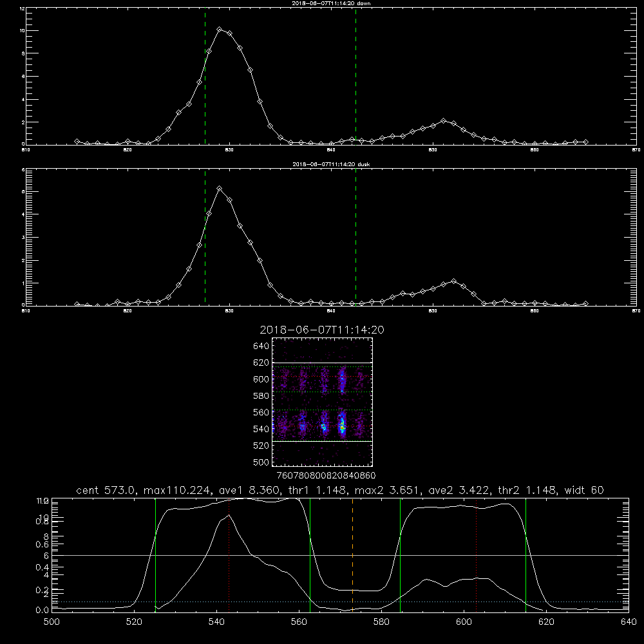Viewport: 644px width, 644px height.
Task: Click 'max2 3.651' in statistics header
Action: 388,490
